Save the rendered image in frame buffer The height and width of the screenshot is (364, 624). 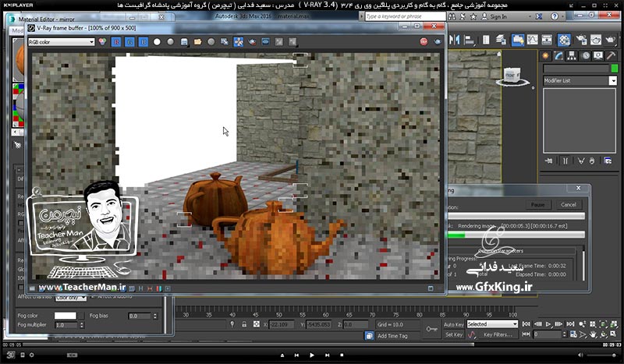(x=184, y=42)
